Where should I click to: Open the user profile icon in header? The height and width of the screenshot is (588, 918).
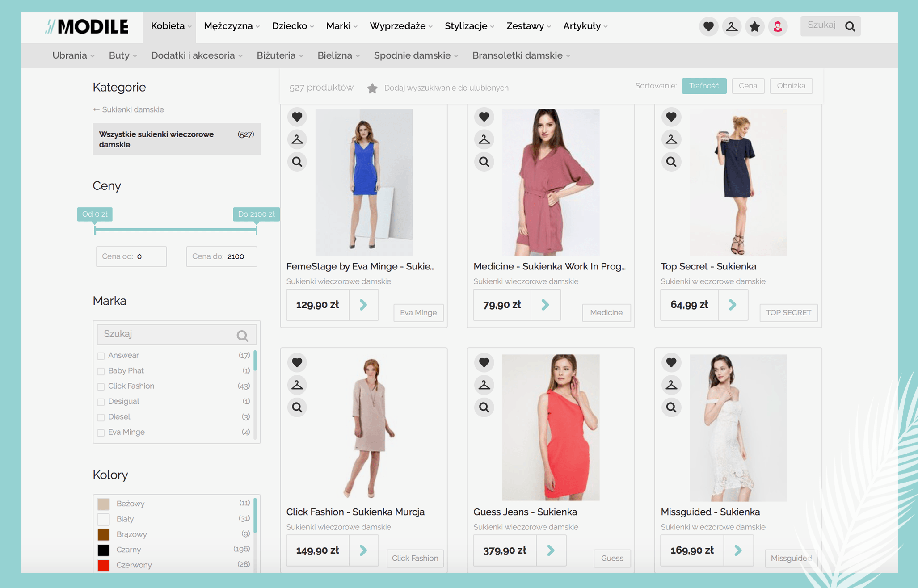pos(778,26)
